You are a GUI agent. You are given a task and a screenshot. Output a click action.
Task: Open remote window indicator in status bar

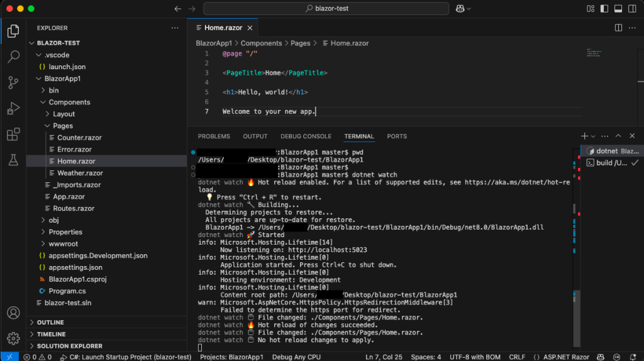tap(9, 357)
